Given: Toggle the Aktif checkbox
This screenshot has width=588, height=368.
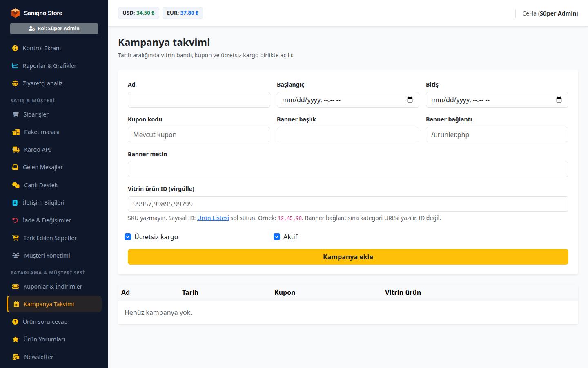Looking at the screenshot, I should click(x=277, y=237).
